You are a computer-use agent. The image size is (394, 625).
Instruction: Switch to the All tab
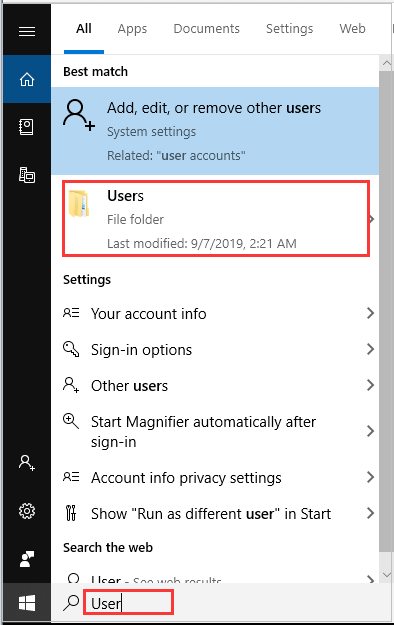coord(84,29)
